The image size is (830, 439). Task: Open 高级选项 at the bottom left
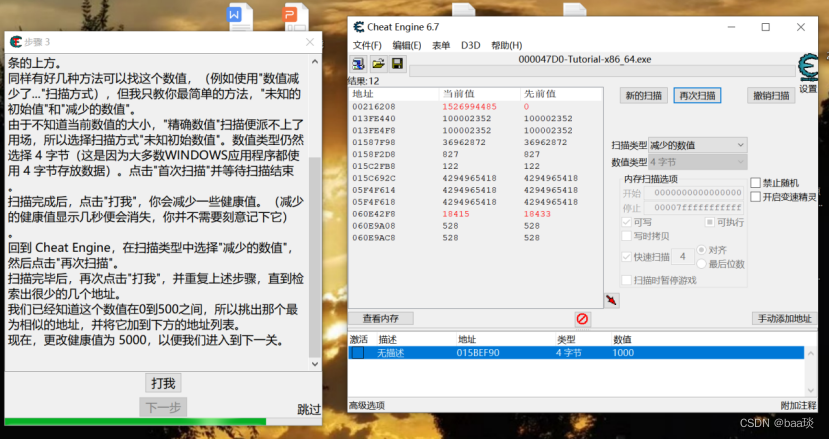pos(367,406)
